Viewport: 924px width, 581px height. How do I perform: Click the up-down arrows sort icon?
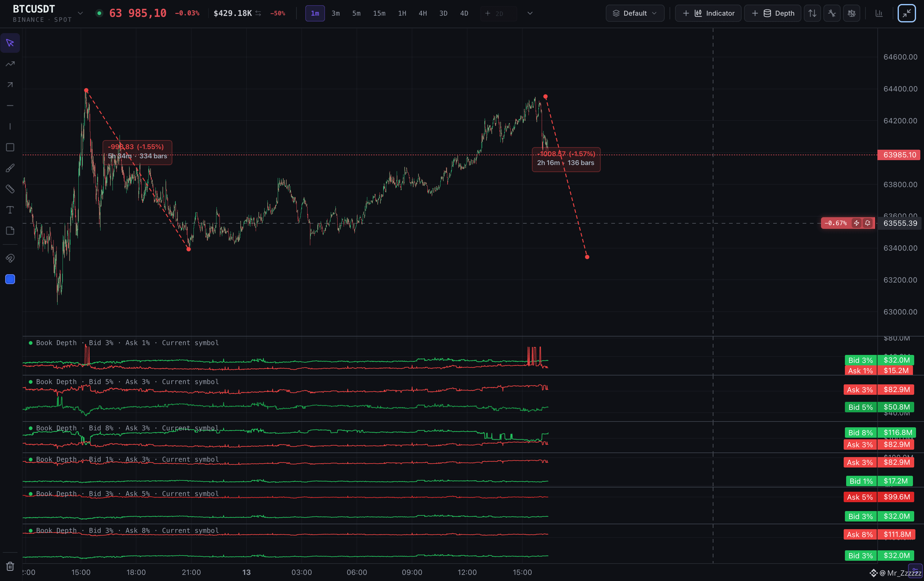pyautogui.click(x=812, y=13)
